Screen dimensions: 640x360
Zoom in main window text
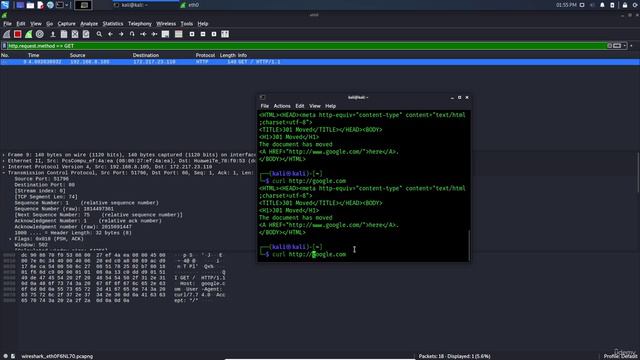192,34
